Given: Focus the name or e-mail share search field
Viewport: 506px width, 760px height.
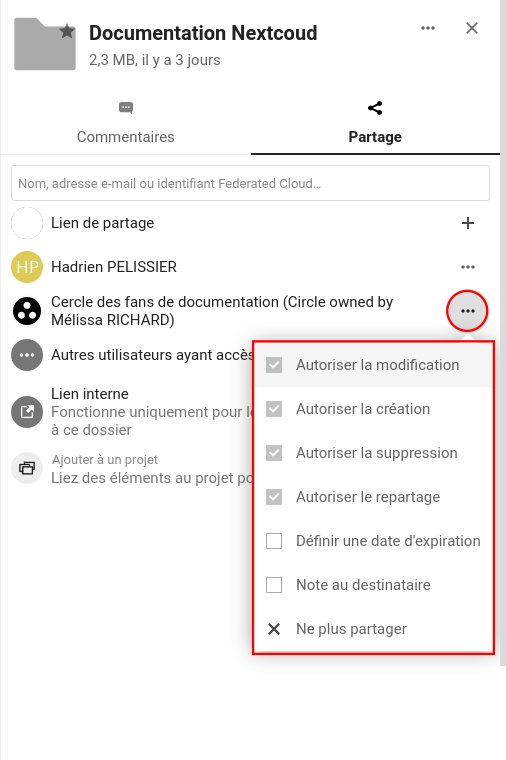Looking at the screenshot, I should 250,183.
